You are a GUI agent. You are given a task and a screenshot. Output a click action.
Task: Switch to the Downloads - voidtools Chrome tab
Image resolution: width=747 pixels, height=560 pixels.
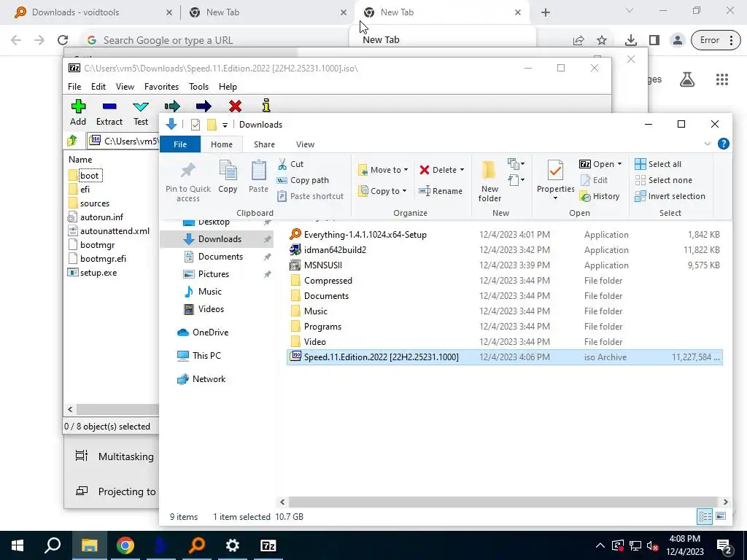[93, 12]
